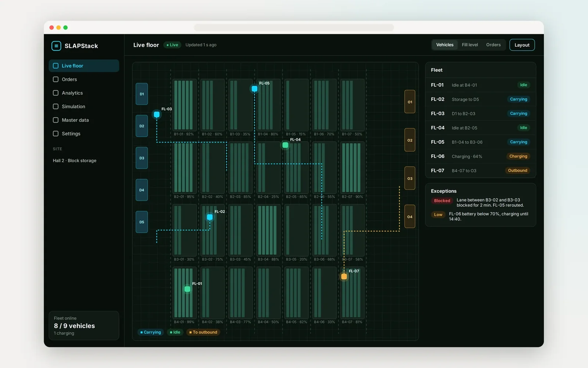Select FL-07 B4-07 to O3 row

click(x=480, y=171)
